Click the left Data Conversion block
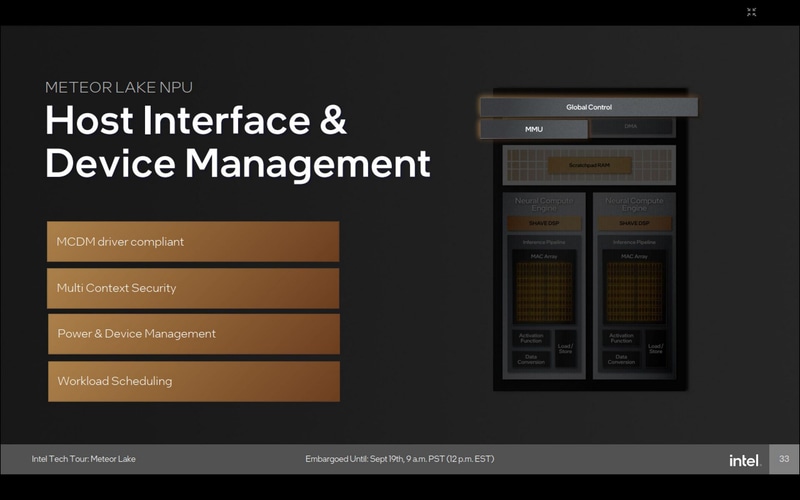This screenshot has height=500, width=800. [x=531, y=359]
